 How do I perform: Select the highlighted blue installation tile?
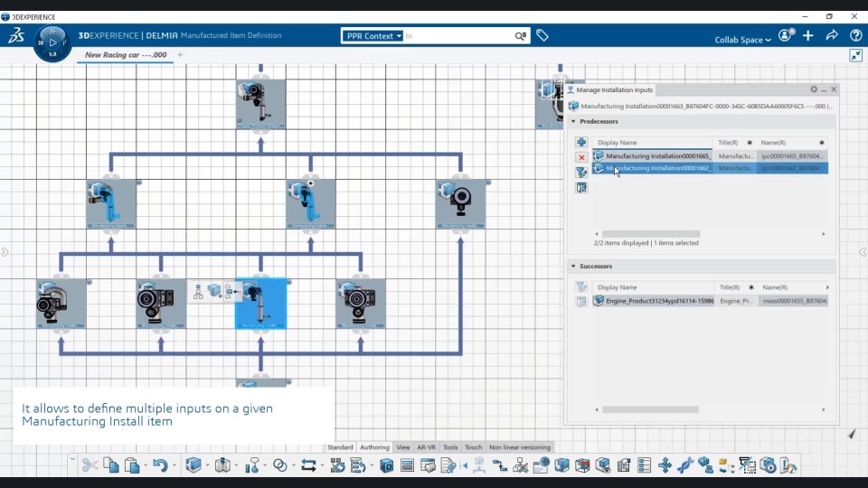click(260, 304)
